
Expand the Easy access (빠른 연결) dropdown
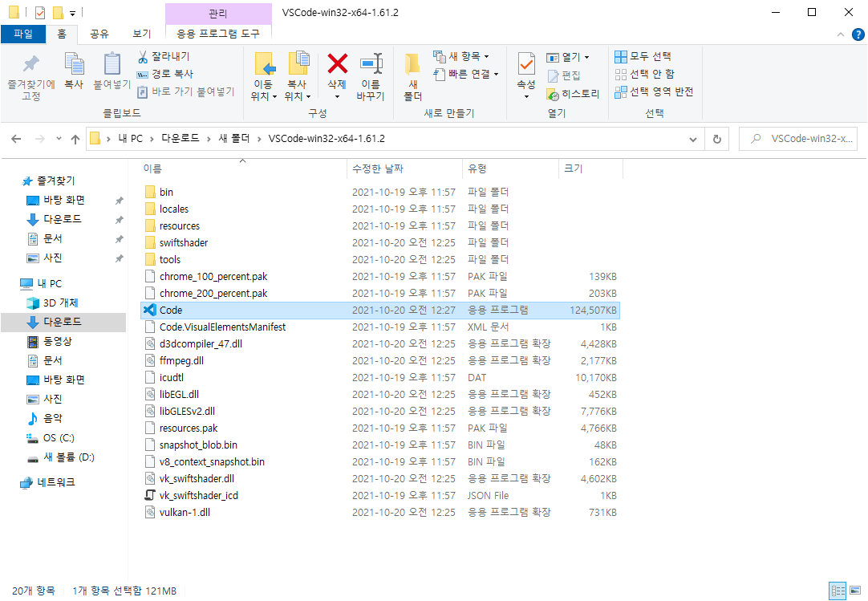point(465,74)
